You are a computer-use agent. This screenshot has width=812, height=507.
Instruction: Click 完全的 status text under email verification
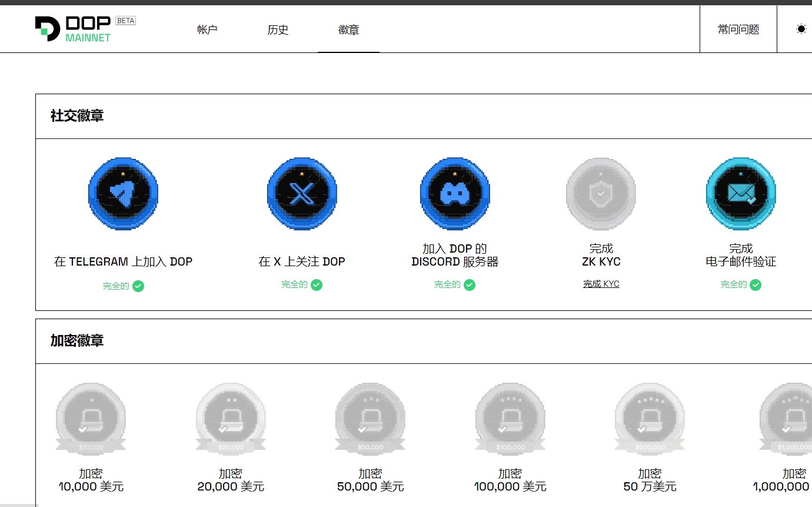[x=734, y=285]
